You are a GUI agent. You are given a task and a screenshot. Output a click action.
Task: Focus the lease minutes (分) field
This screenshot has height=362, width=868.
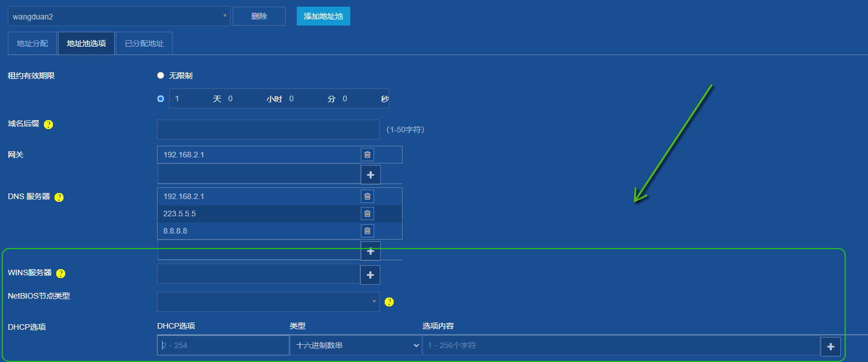pyautogui.click(x=307, y=98)
